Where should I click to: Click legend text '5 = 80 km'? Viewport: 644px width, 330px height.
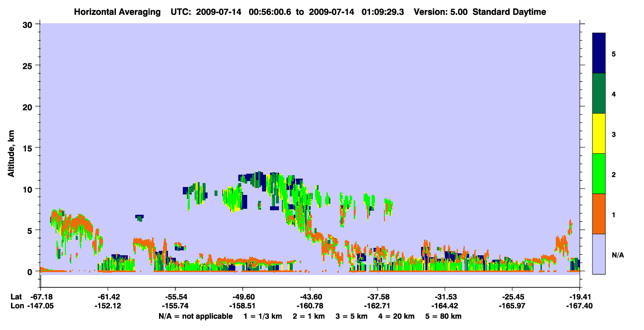(x=444, y=316)
